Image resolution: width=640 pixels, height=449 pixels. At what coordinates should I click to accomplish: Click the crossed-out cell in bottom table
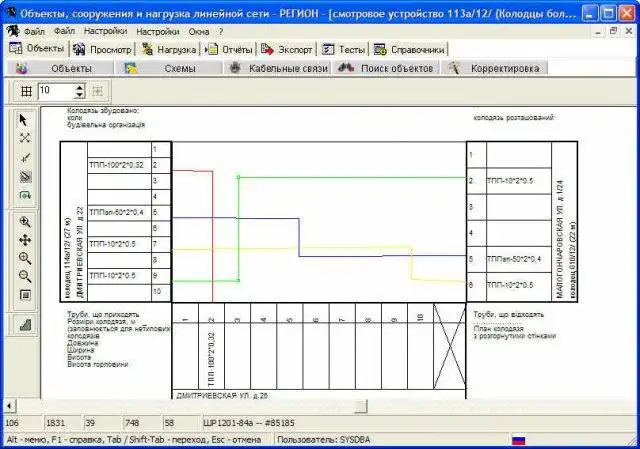[x=449, y=346]
